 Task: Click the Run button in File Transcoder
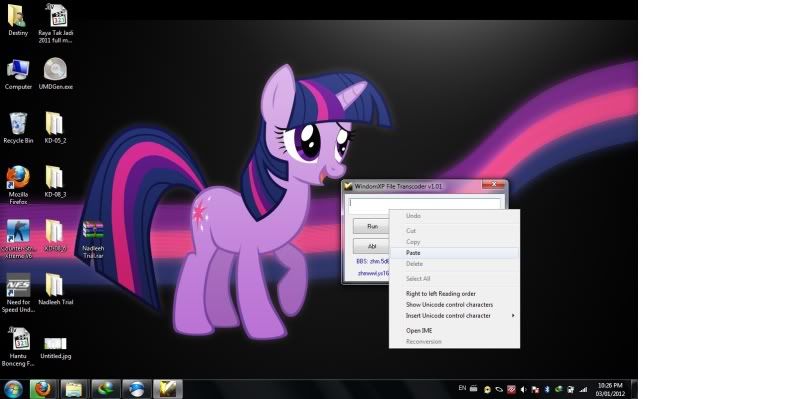pos(372,226)
